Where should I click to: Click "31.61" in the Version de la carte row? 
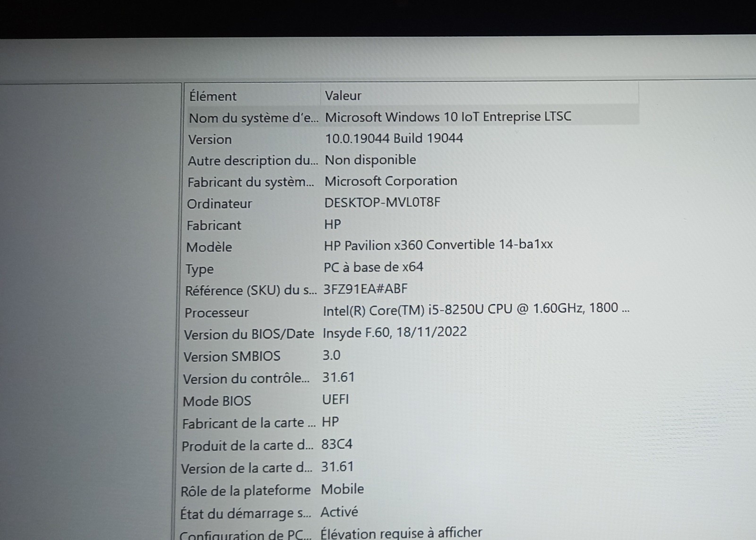(x=337, y=467)
